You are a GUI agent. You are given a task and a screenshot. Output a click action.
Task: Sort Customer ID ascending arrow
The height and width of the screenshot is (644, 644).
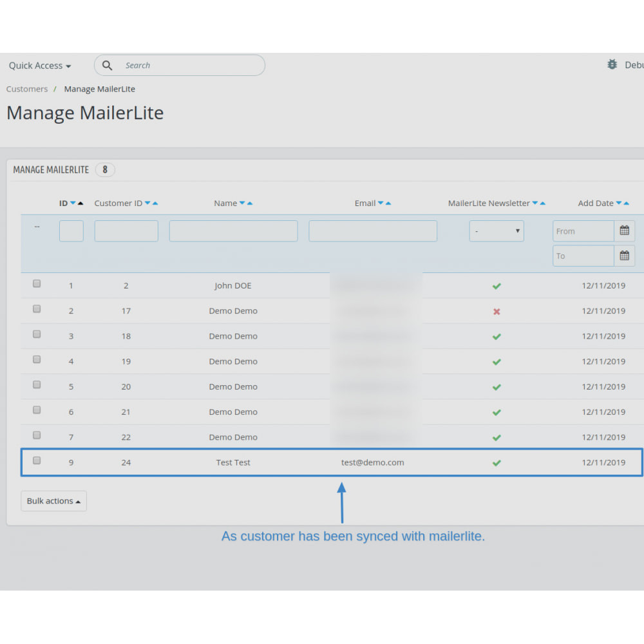pyautogui.click(x=155, y=203)
